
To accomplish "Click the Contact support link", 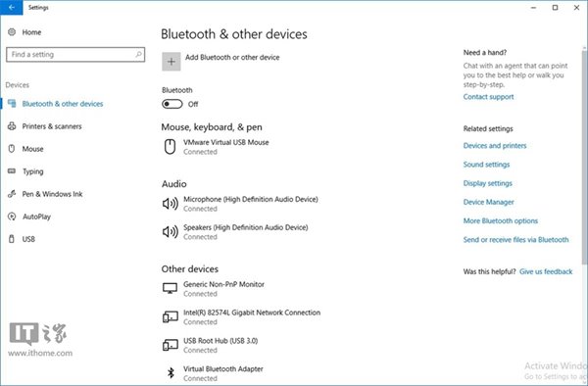I will (488, 97).
